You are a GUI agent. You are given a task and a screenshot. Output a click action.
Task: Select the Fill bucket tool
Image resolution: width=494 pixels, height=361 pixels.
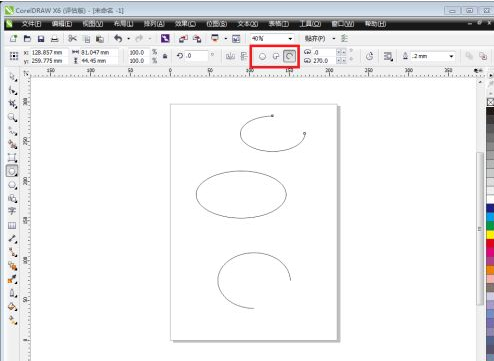click(x=13, y=307)
